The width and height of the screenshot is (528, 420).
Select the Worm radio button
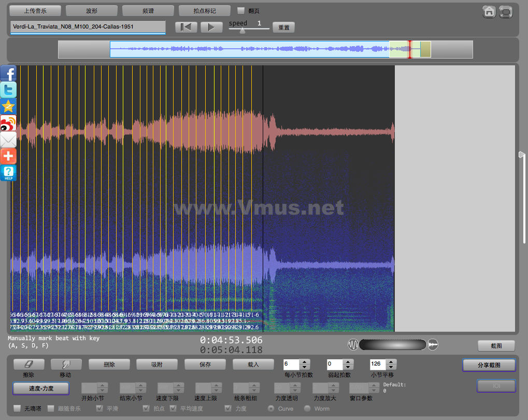[x=307, y=409]
